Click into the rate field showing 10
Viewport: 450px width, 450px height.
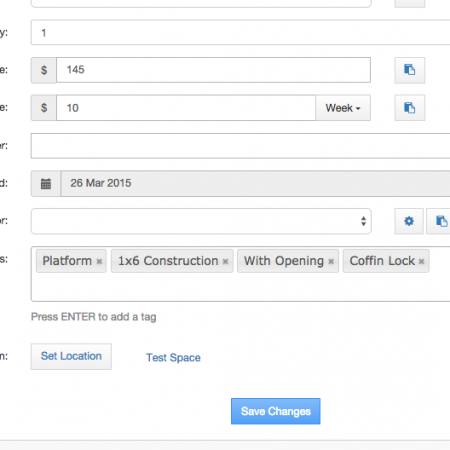[186, 108]
